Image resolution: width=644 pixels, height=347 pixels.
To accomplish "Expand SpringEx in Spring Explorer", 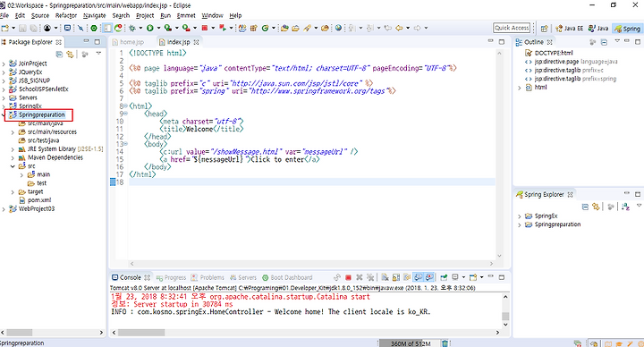I will (x=520, y=216).
